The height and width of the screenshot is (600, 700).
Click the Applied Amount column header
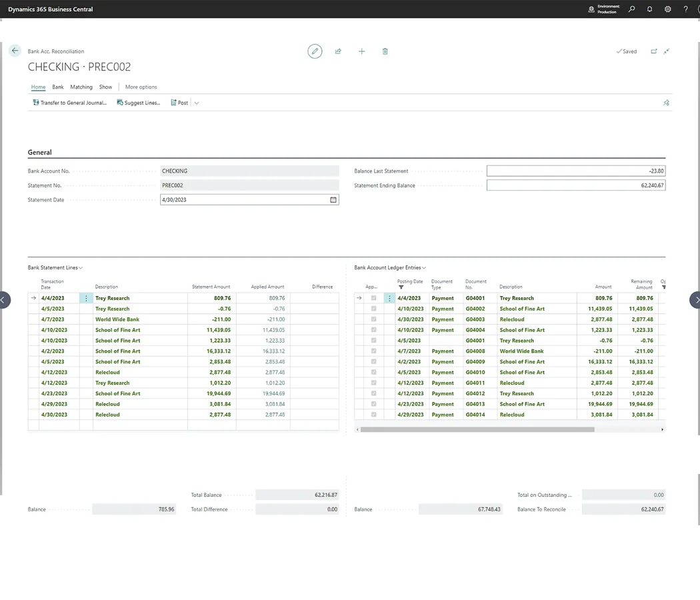(x=267, y=287)
